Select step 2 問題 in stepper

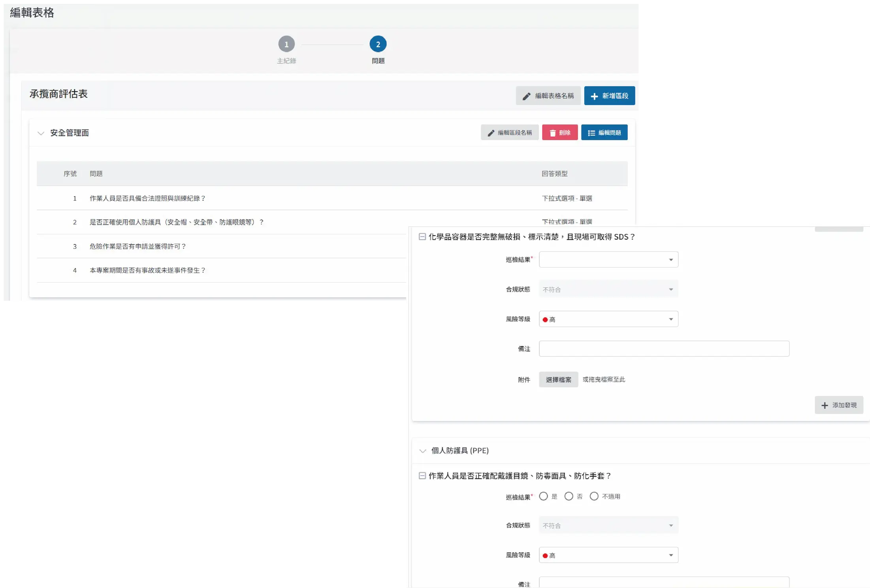click(378, 44)
